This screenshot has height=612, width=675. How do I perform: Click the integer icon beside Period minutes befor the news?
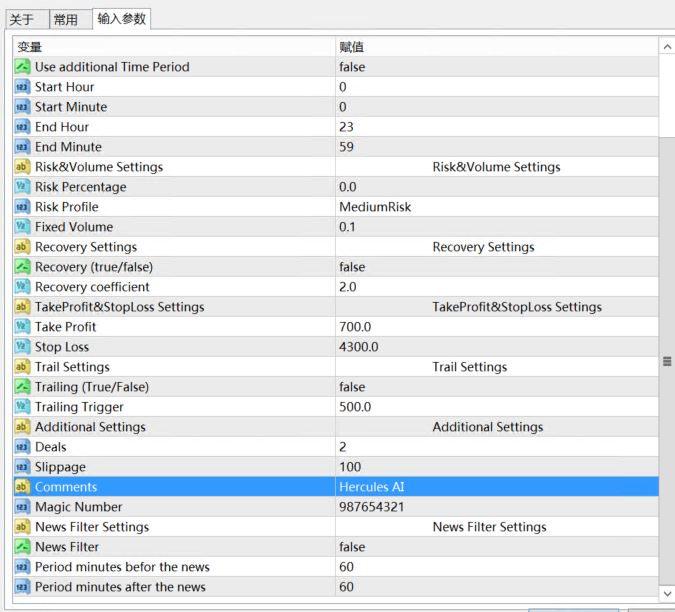[x=22, y=567]
